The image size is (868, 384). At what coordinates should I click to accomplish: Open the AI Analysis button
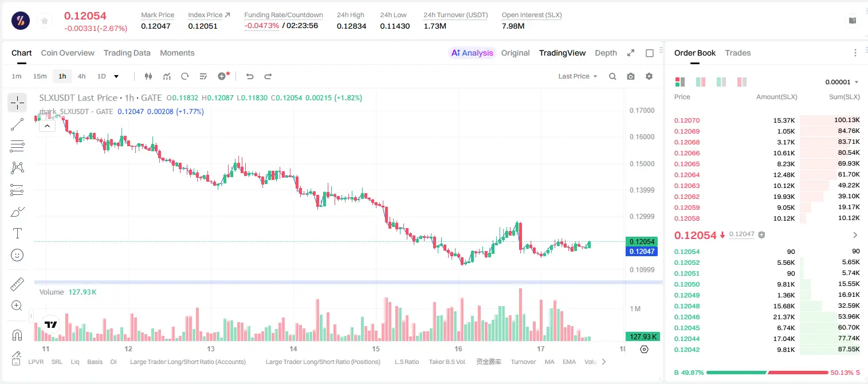(472, 53)
